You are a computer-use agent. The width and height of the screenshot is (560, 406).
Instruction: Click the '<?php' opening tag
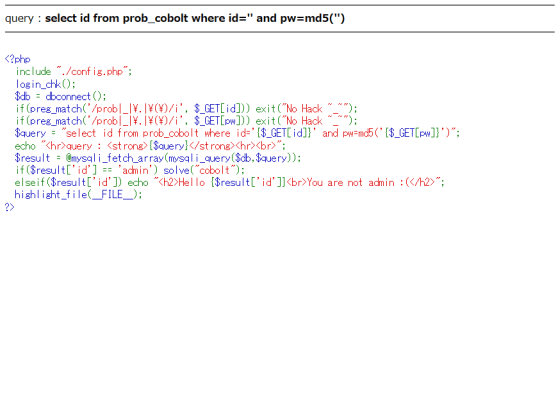click(18, 59)
